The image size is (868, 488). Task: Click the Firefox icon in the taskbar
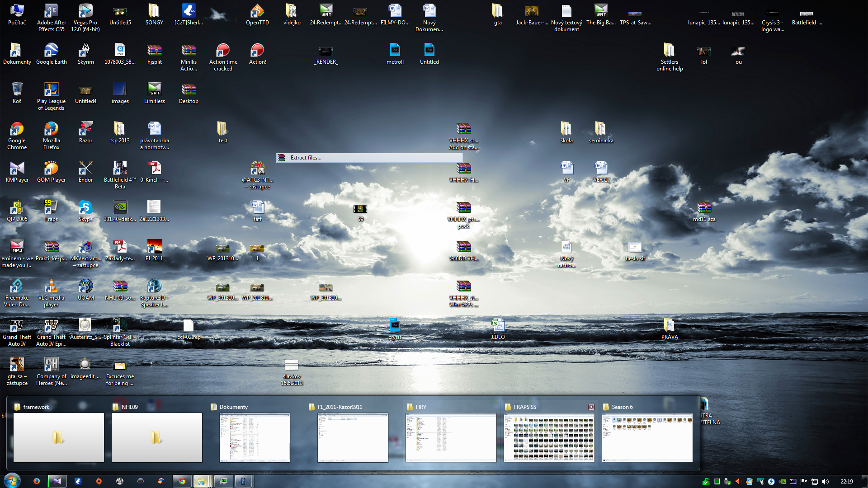pos(37,481)
